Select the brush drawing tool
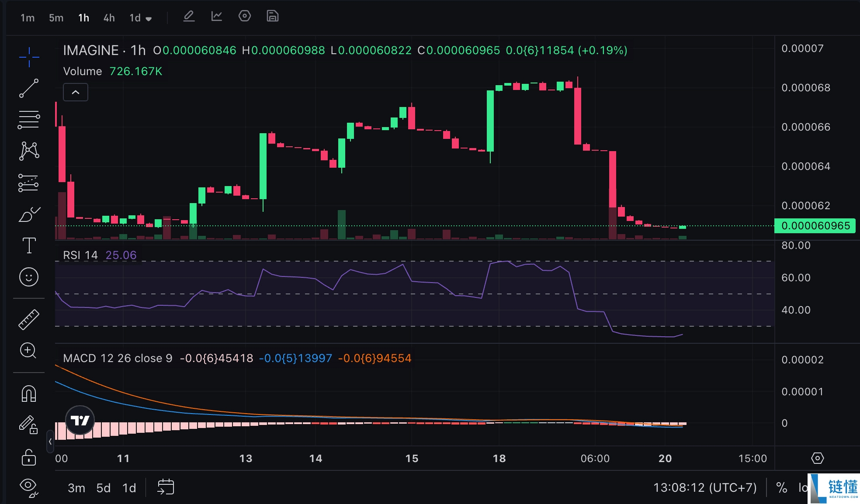The width and height of the screenshot is (860, 504). point(29,214)
